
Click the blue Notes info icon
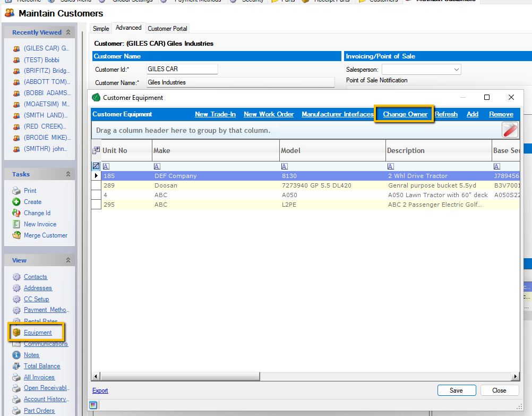[x=16, y=355]
